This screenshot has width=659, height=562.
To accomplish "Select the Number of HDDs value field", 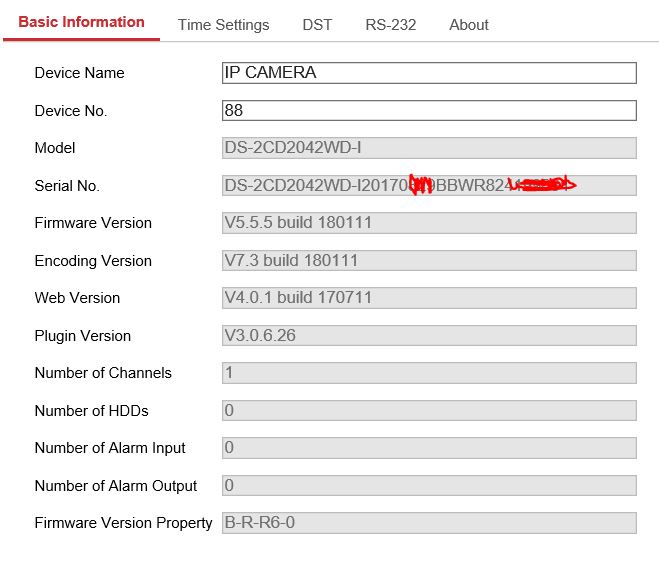I will 429,410.
